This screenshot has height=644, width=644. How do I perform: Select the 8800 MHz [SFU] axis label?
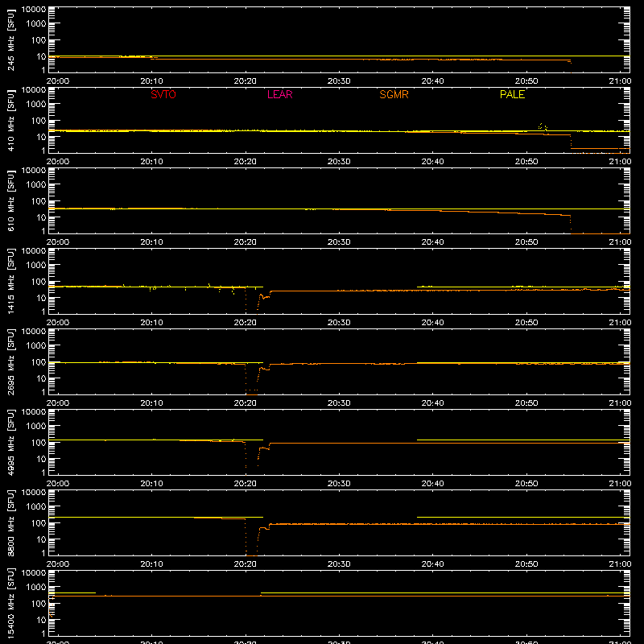coord(11,522)
